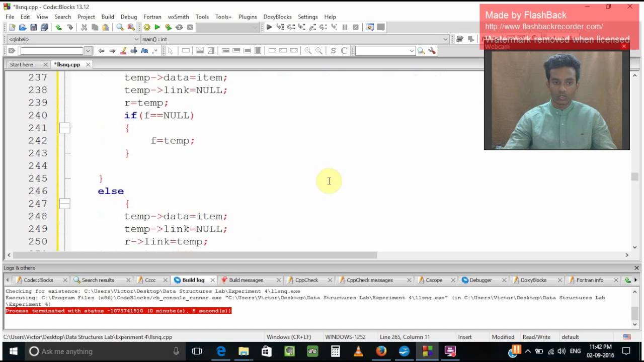
Task: Click the editor horizontal scrollbar
Action: 196,255
